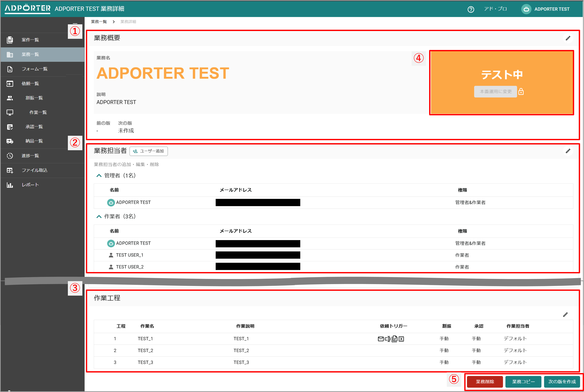Open 納品一覧 in the sidebar menu
The height and width of the screenshot is (392, 584).
click(34, 141)
